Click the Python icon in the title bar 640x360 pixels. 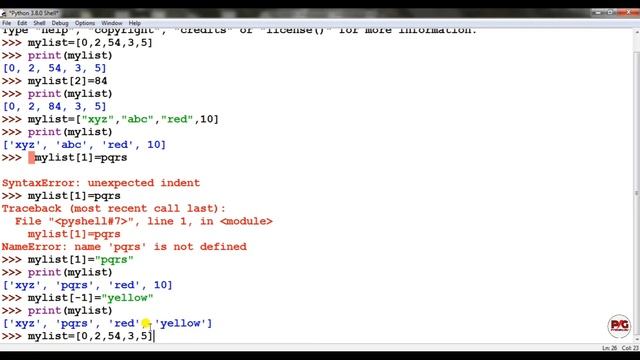tap(4, 13)
